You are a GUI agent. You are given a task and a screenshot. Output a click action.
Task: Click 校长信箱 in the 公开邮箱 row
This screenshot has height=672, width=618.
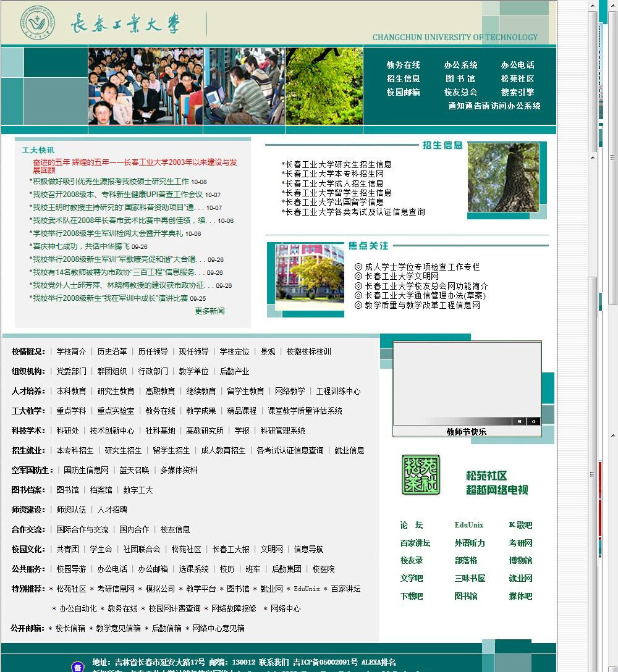coord(70,628)
